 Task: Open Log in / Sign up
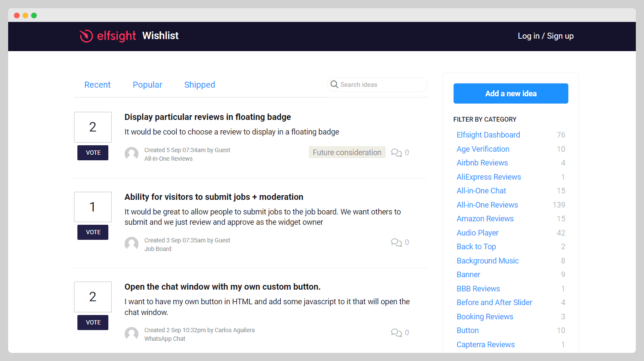546,36
